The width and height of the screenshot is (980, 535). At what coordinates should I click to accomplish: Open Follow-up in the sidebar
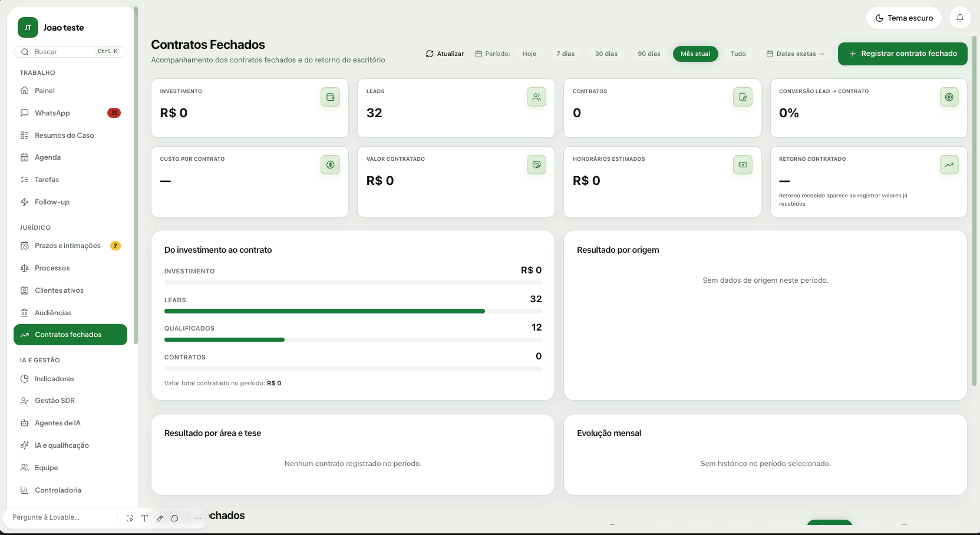pyautogui.click(x=70, y=202)
